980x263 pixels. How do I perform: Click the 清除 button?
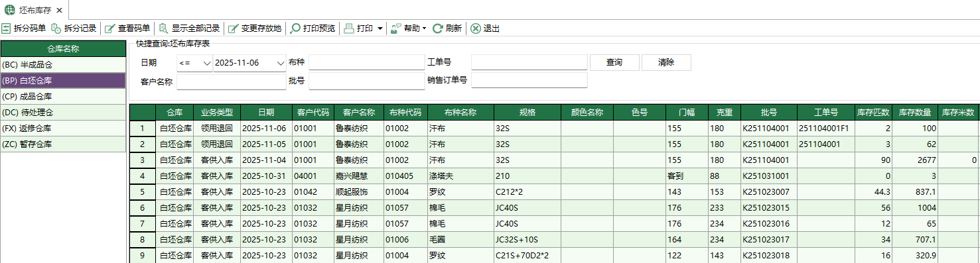click(666, 62)
